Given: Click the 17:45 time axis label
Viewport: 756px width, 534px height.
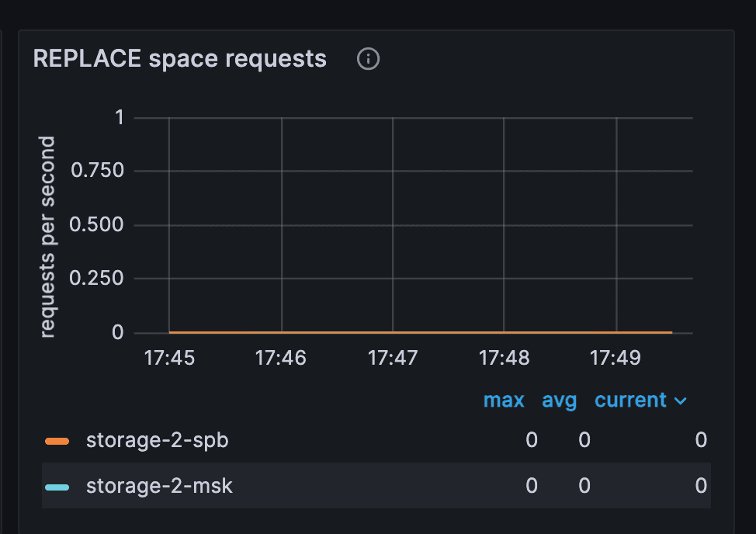Looking at the screenshot, I should point(169,358).
